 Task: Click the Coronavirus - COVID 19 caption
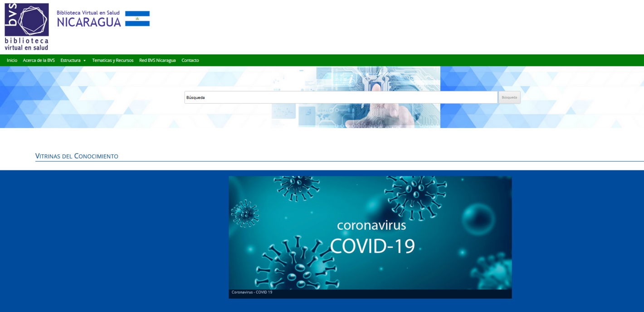click(x=252, y=292)
